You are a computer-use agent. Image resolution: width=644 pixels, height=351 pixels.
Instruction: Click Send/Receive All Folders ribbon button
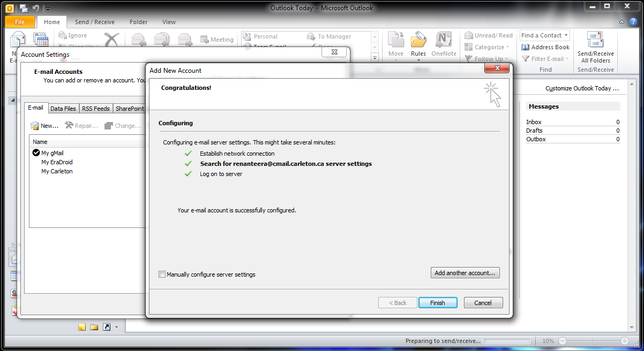[595, 47]
